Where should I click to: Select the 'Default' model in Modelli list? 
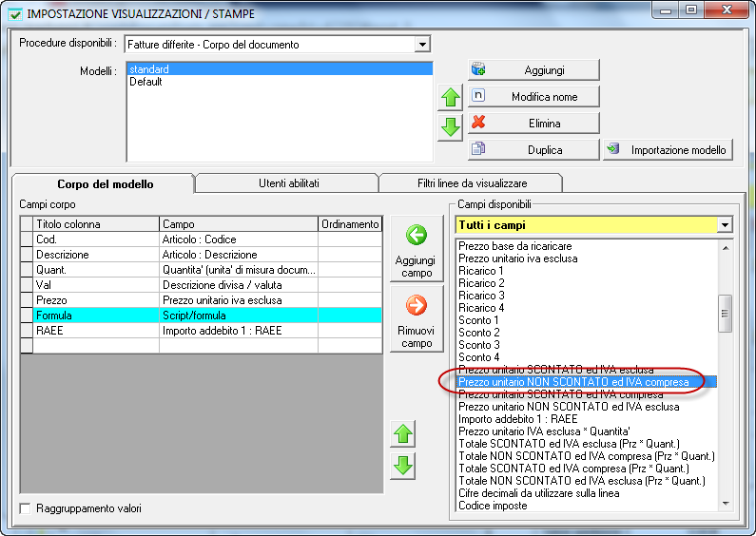[x=280, y=82]
